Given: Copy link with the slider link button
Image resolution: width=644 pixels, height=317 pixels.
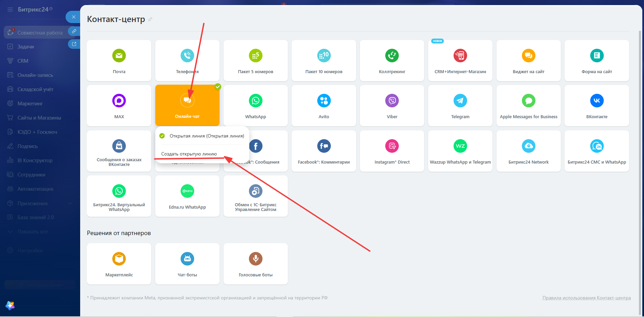Looking at the screenshot, I should (x=74, y=31).
